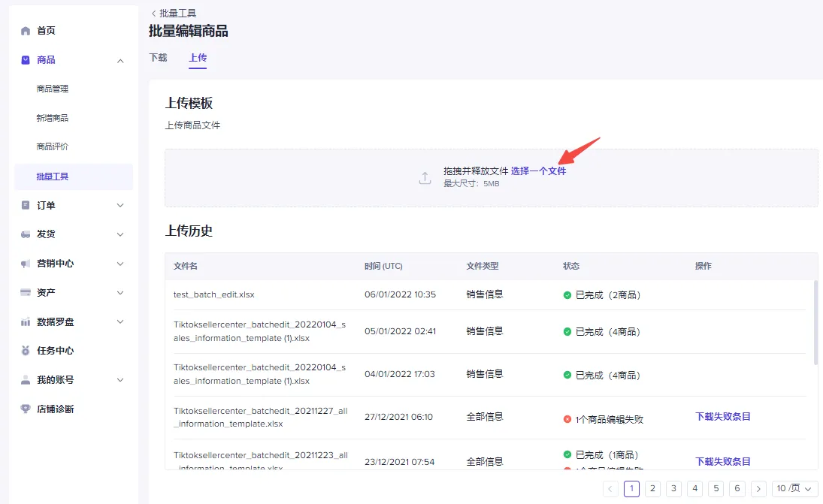Select the 商品 products icon
Viewport: 823px width, 504px height.
coord(24,59)
